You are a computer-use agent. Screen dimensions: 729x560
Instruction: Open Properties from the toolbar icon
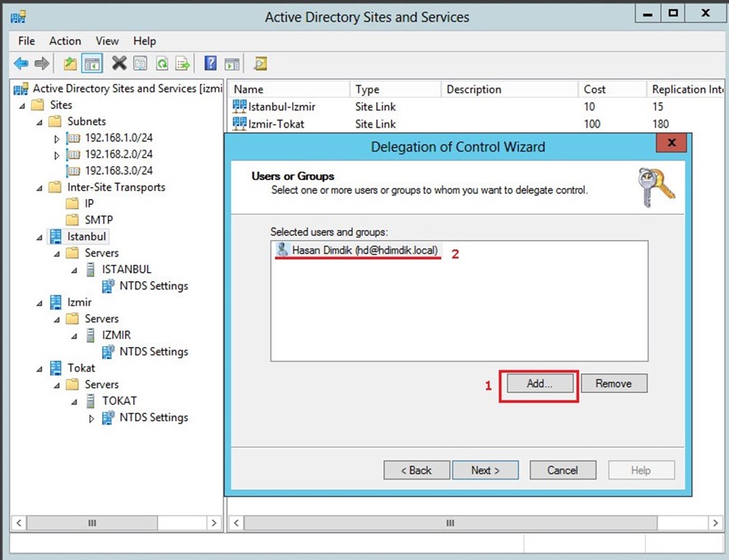[x=140, y=63]
